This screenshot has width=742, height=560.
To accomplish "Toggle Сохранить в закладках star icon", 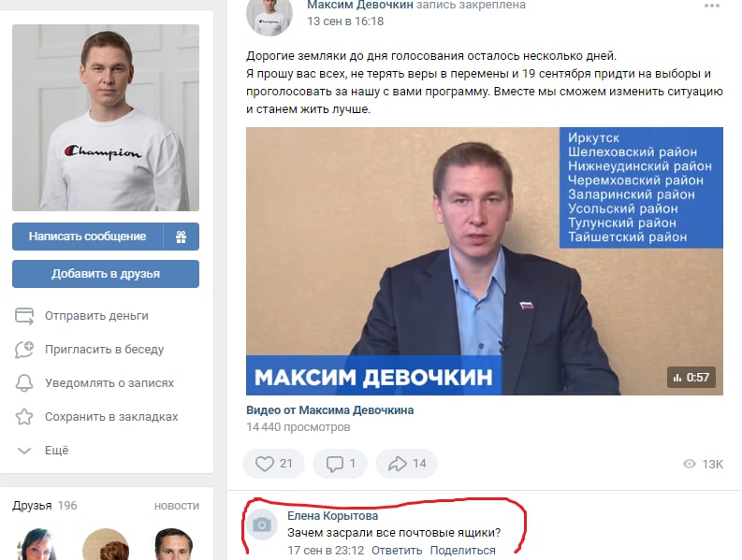I will [x=24, y=417].
